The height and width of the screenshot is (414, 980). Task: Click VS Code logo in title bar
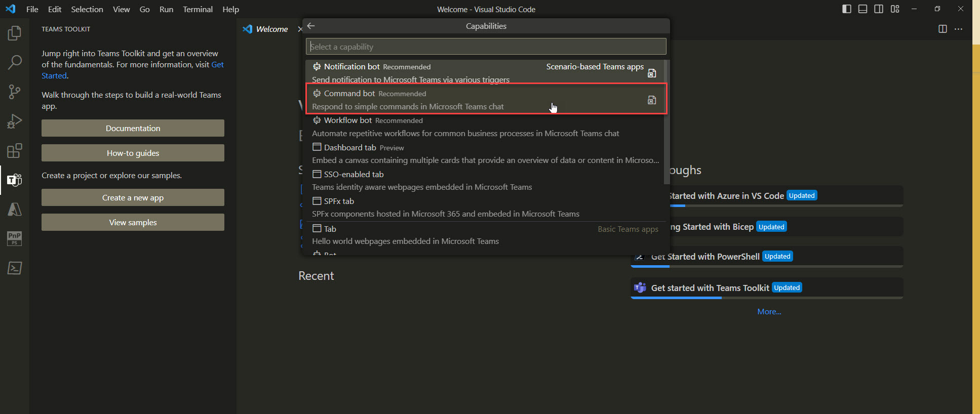click(11, 9)
